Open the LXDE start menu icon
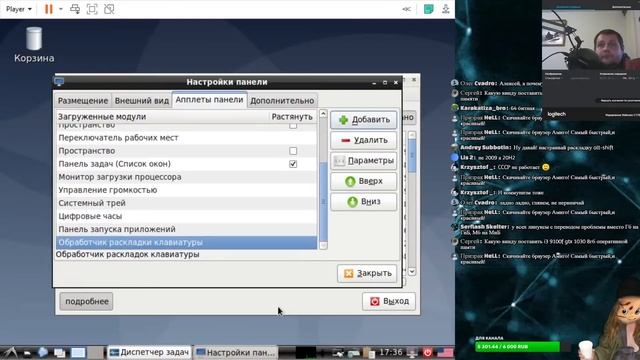This screenshot has width=640, height=360. pyautogui.click(x=11, y=352)
